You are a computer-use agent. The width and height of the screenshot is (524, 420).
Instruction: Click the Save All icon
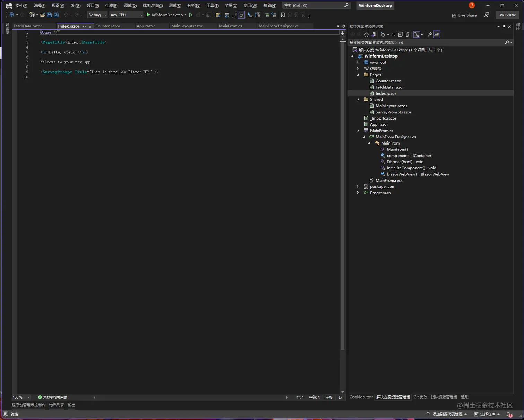coord(56,15)
